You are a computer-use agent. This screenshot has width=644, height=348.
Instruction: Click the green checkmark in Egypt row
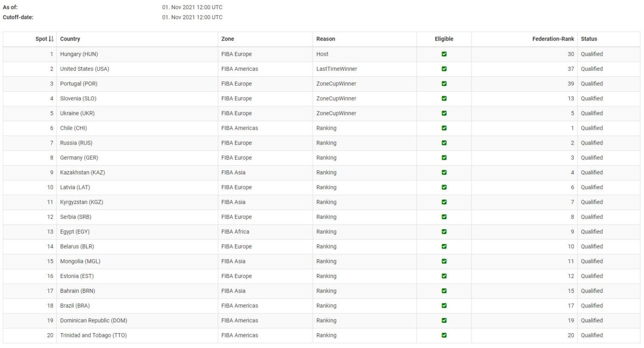point(444,232)
